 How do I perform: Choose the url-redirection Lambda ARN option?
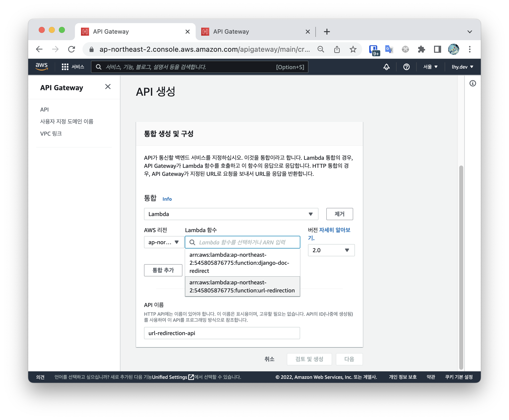[x=242, y=286]
